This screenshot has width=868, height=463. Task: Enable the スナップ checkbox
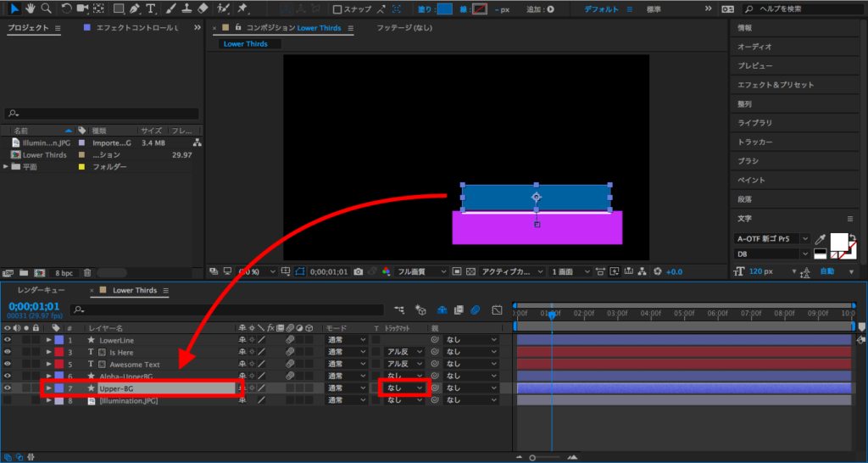coord(337,9)
